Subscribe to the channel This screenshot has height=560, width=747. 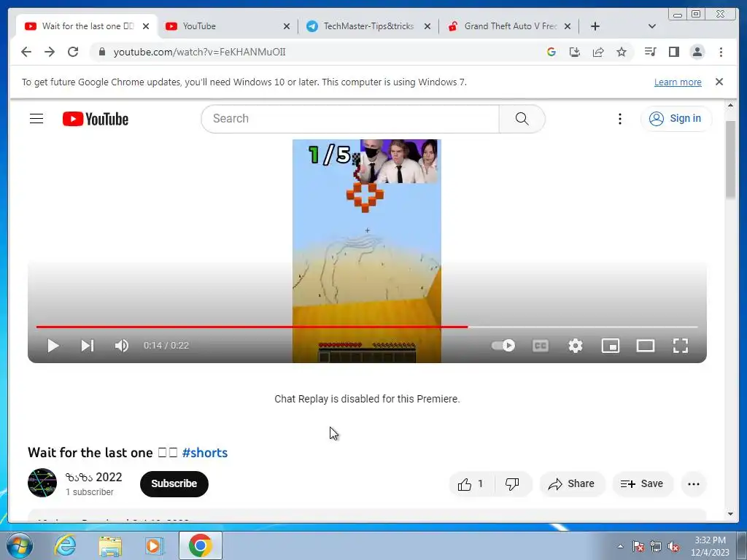click(x=174, y=484)
